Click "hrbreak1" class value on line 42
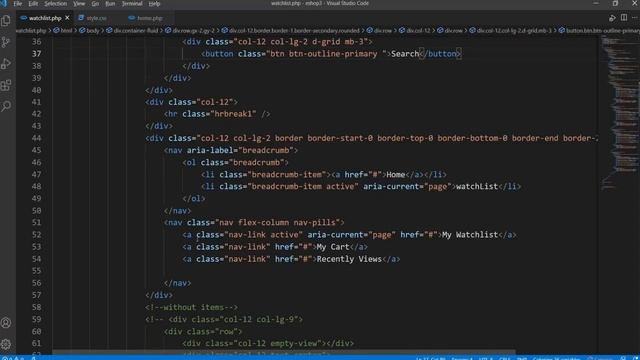 [233, 114]
